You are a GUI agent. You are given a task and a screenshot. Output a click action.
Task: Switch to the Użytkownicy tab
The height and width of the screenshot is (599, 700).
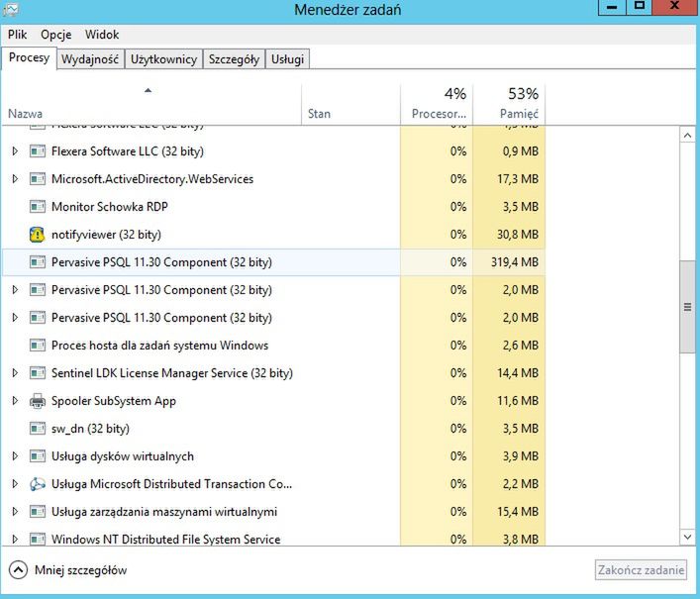(163, 59)
